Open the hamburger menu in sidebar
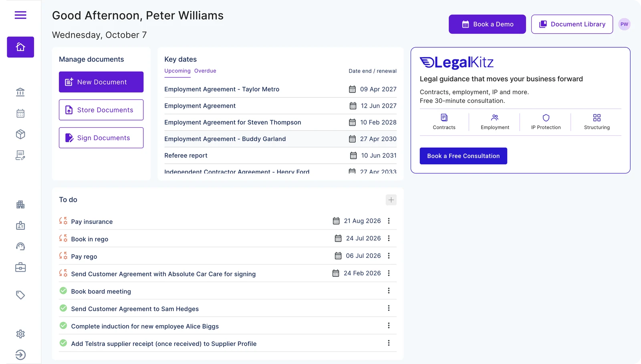 [x=20, y=15]
